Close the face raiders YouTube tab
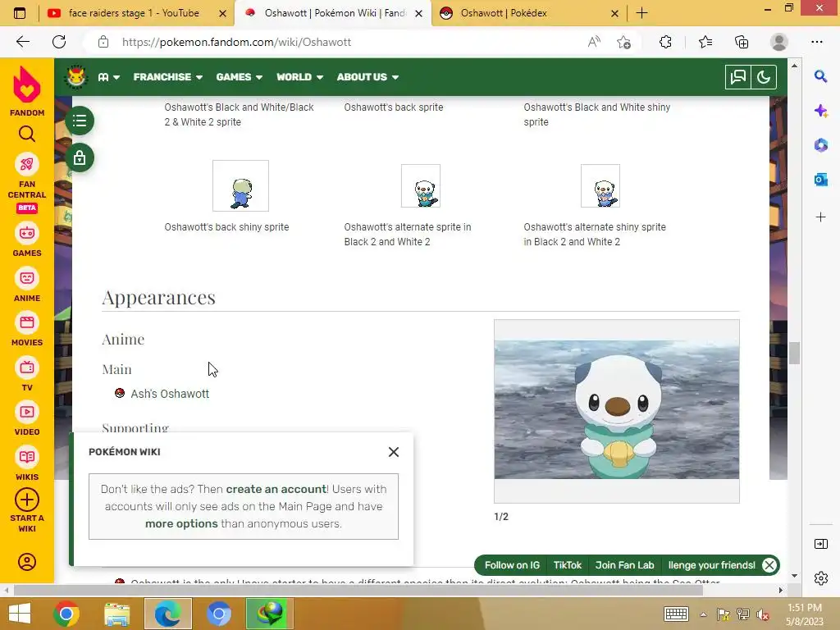The width and height of the screenshot is (840, 630). pyautogui.click(x=223, y=13)
